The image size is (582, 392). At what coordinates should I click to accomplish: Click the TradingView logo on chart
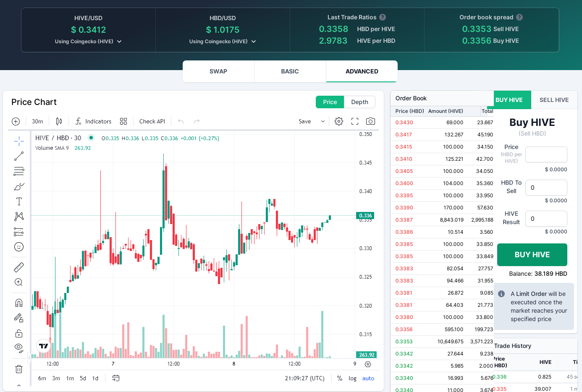tap(44, 346)
